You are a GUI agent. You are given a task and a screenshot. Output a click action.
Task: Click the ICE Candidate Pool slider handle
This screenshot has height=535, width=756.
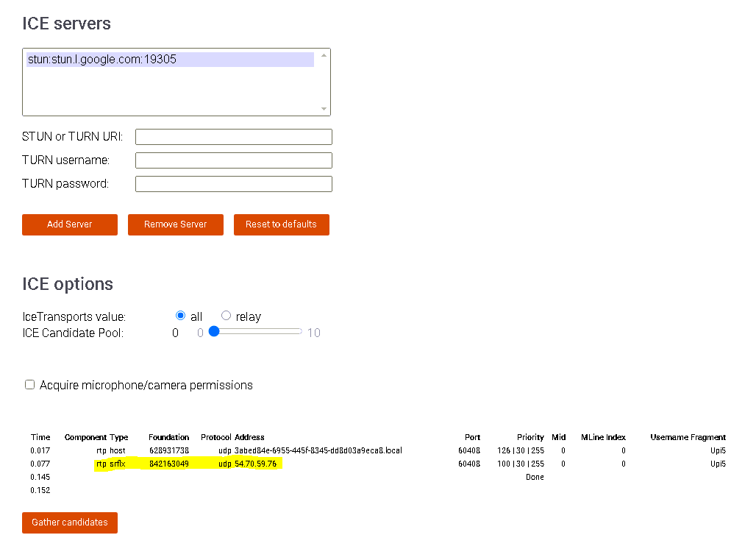(214, 332)
